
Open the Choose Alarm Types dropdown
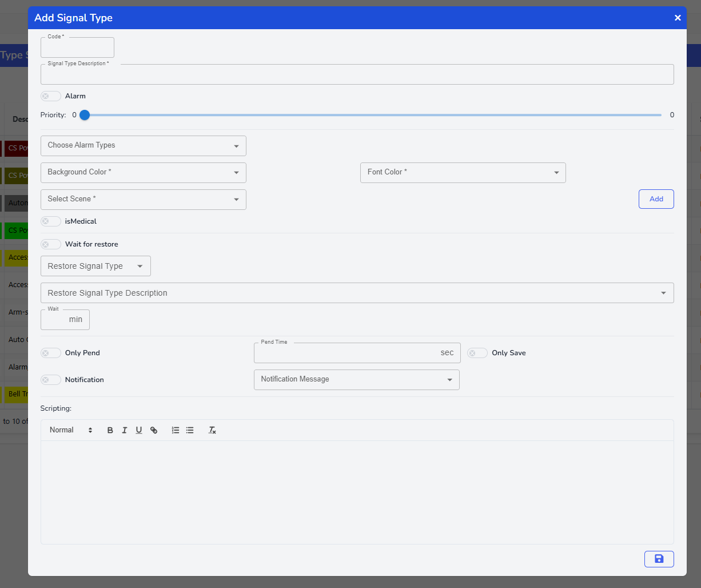click(x=143, y=146)
